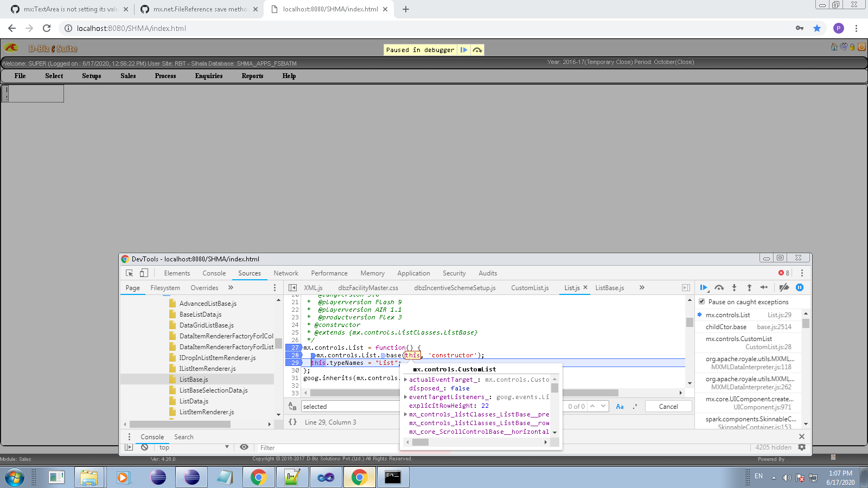This screenshot has height=488, width=868.
Task: Bookmark this page with star icon
Action: coord(817,28)
